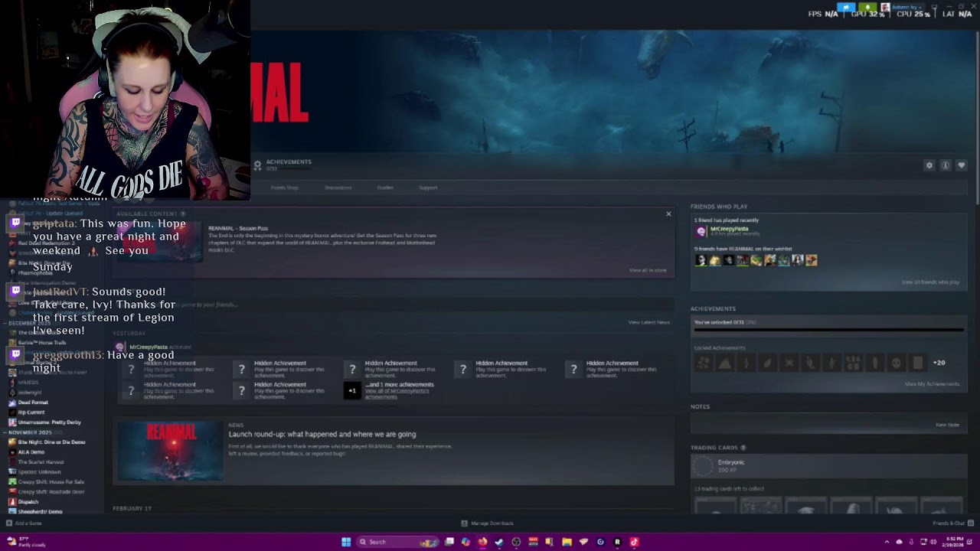Click the achievements unlocked progress bar
Image resolution: width=980 pixels, height=551 pixels.
828,331
